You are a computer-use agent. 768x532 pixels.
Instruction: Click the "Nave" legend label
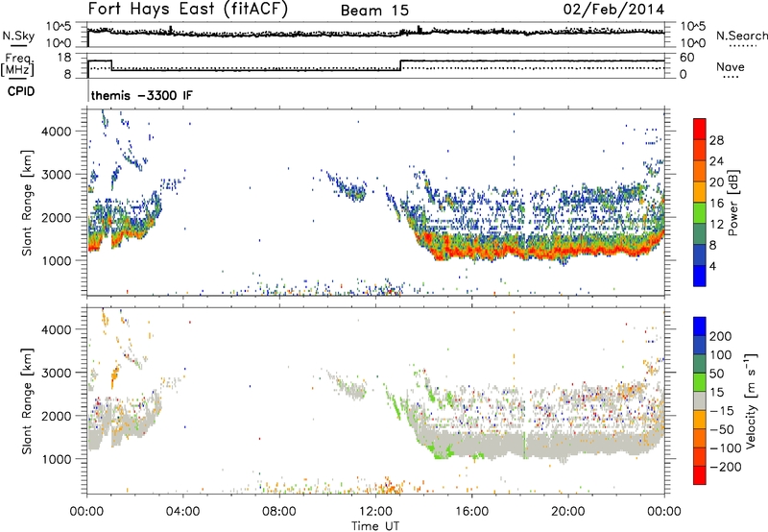731,67
